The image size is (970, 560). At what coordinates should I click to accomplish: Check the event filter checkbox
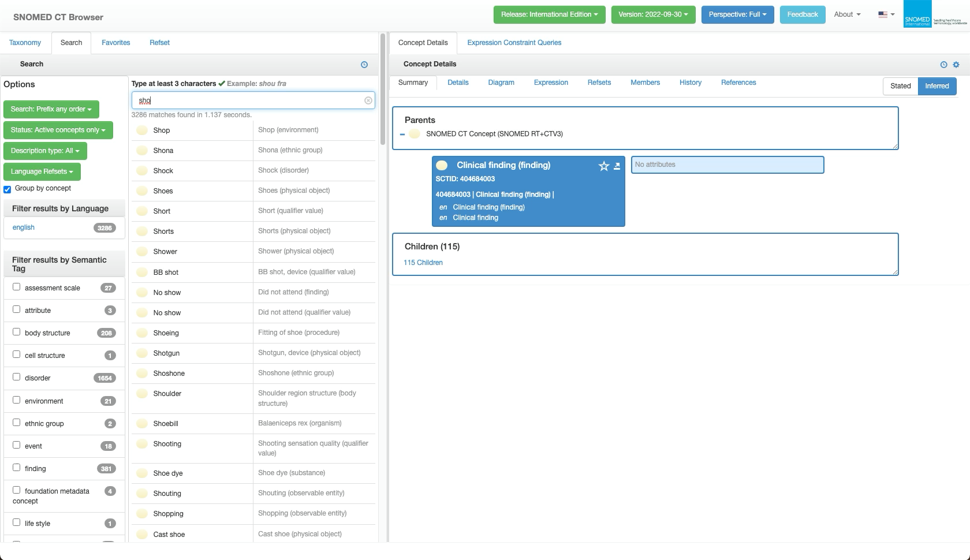click(17, 445)
